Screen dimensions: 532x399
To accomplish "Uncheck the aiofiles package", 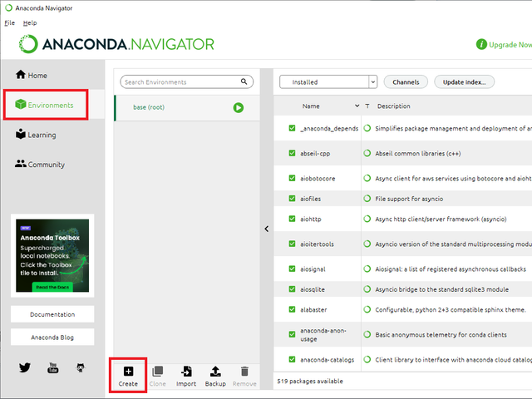I will coord(292,199).
